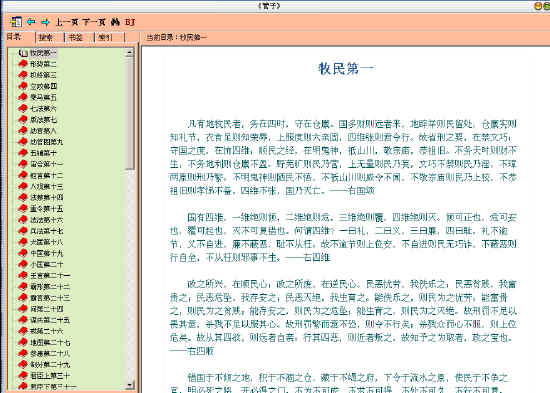Open chapter 王言第二十一 in the tree
Viewport: 550px width, 393px height.
tap(50, 275)
